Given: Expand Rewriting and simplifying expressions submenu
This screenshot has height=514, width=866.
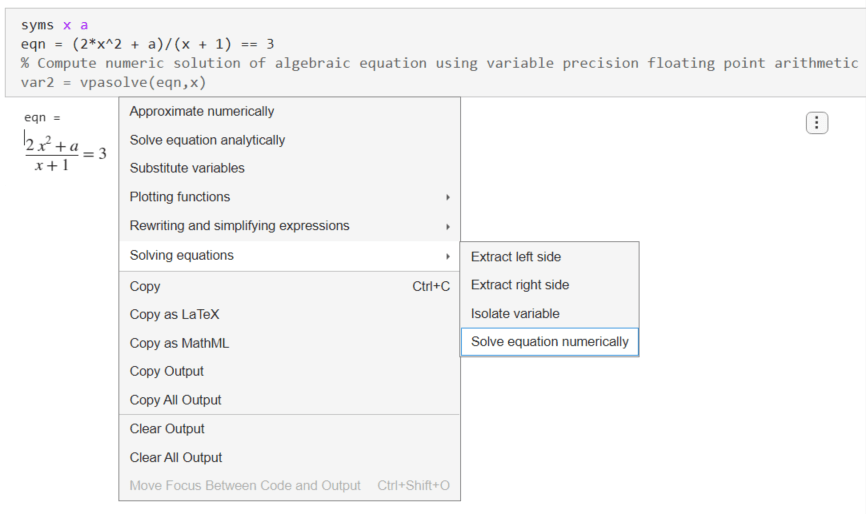Looking at the screenshot, I should (x=240, y=226).
